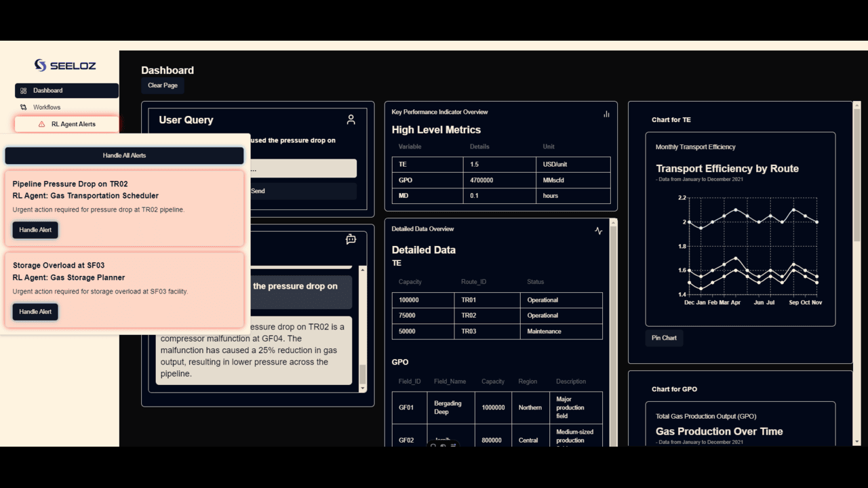The image size is (868, 488).
Task: Click the user query text input field
Action: (x=302, y=169)
